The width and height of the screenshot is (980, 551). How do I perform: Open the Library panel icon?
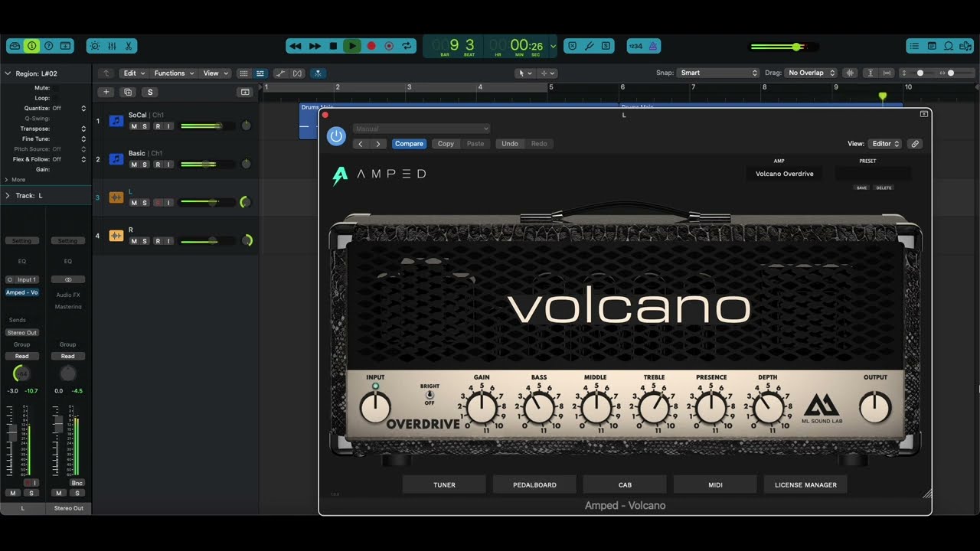point(15,46)
